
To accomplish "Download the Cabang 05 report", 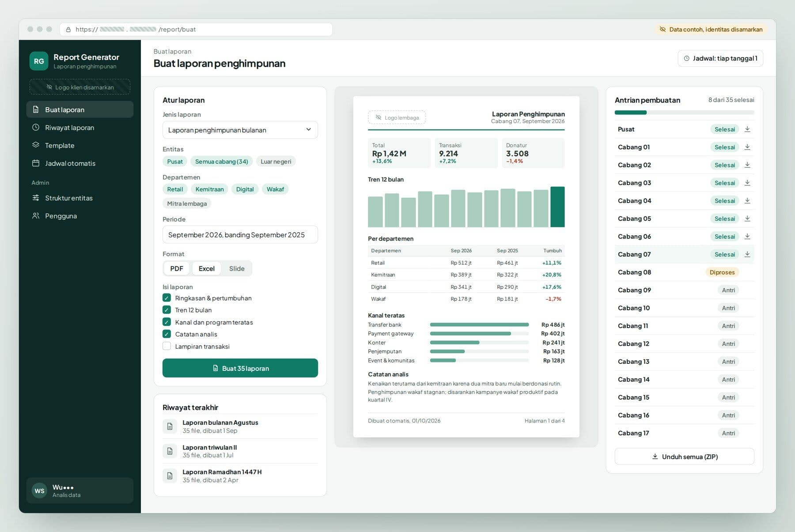I will point(747,219).
